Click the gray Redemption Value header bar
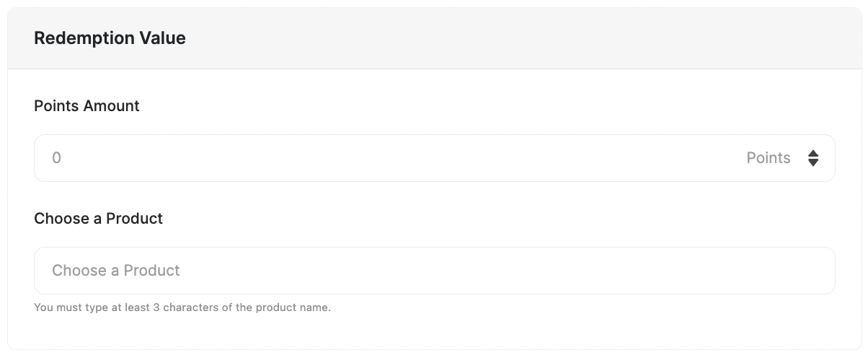868x358 pixels. 505,38
